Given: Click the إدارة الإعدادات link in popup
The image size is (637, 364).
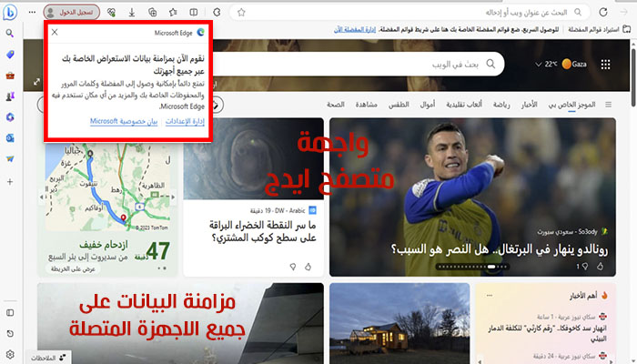Looking at the screenshot, I should 185,121.
